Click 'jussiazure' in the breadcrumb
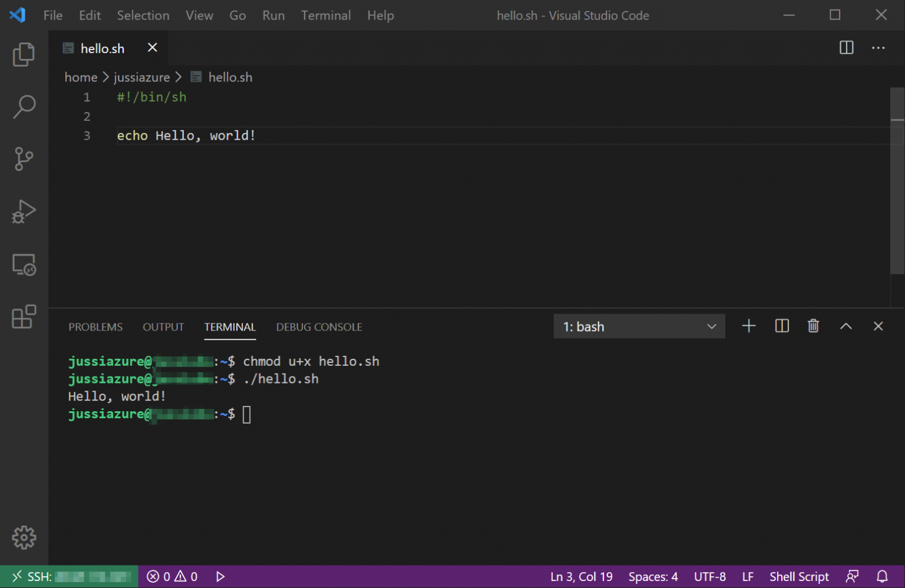 (x=141, y=77)
